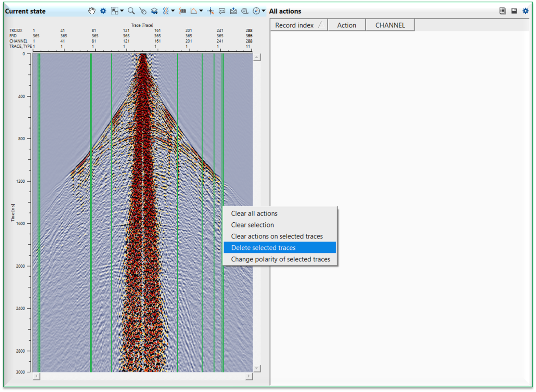Open display settings via blue gear icon

pyautogui.click(x=103, y=11)
